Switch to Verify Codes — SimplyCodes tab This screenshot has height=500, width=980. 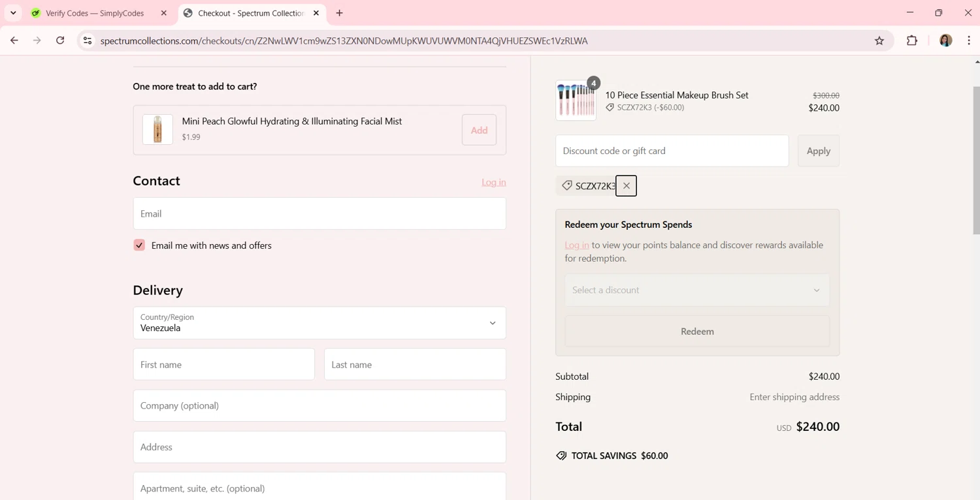click(95, 13)
